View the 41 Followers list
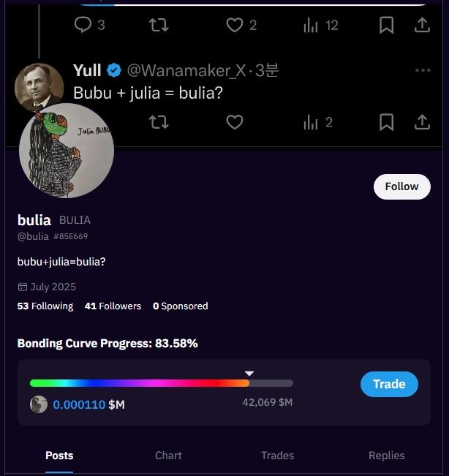This screenshot has height=476, width=449. coord(113,306)
